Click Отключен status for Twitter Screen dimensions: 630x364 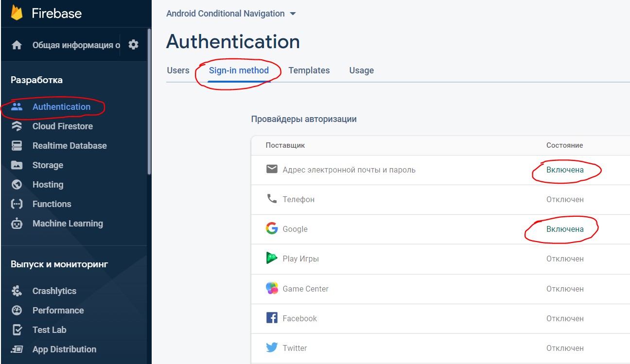pyautogui.click(x=565, y=348)
